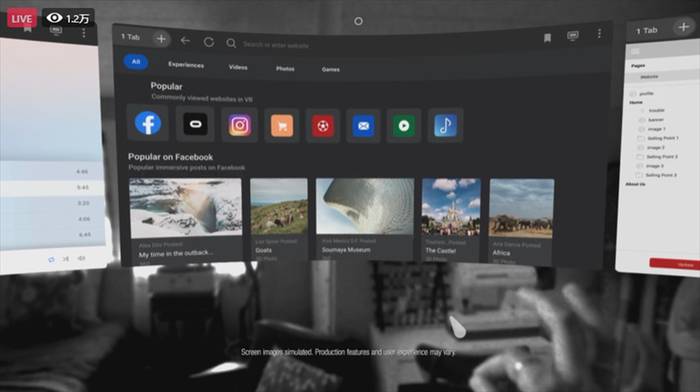This screenshot has height=392, width=700.
Task: Select the All filter tab
Action: click(136, 62)
